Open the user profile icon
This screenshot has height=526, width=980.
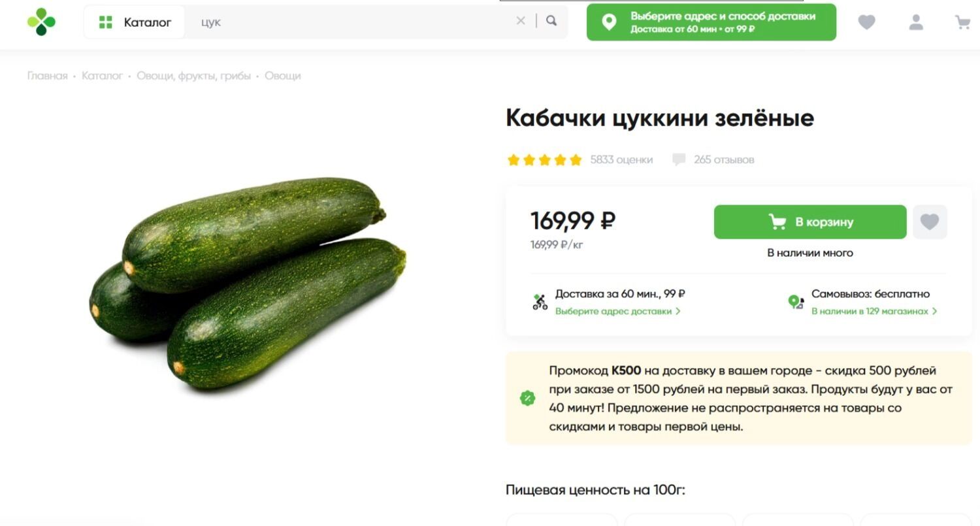(916, 22)
